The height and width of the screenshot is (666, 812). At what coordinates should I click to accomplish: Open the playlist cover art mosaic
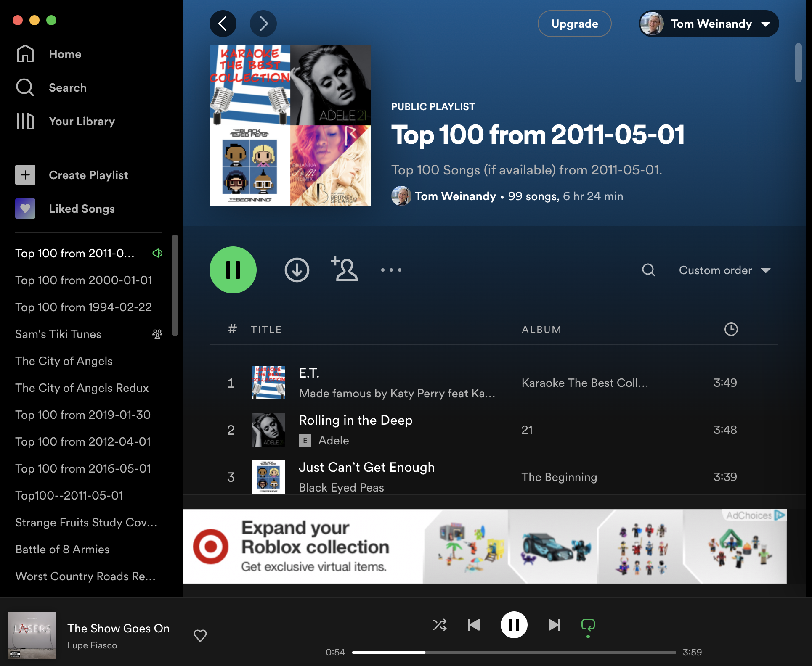(x=290, y=125)
